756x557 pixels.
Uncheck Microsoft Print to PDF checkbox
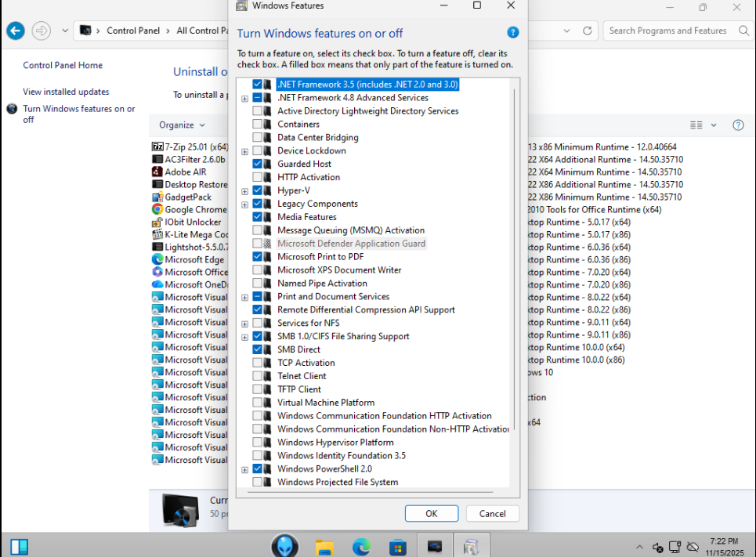click(x=257, y=256)
